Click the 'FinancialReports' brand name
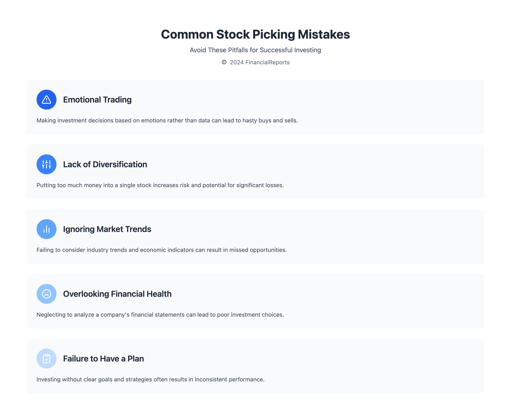 pyautogui.click(x=267, y=62)
